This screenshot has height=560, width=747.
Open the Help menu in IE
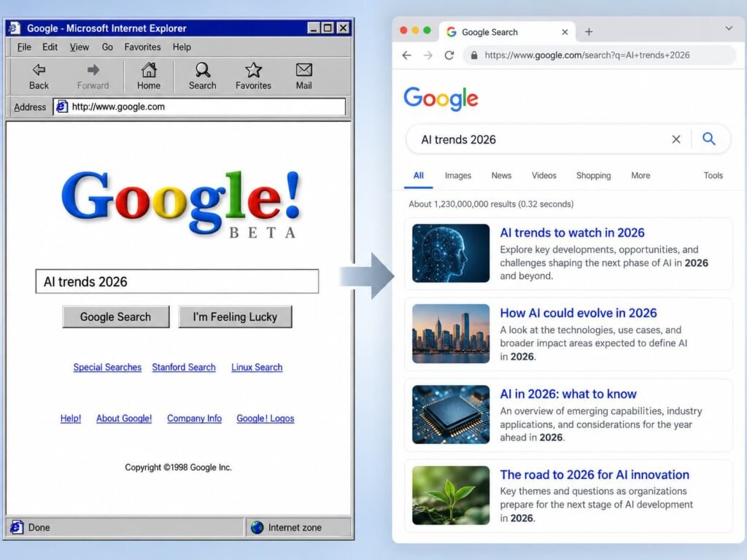(x=182, y=47)
